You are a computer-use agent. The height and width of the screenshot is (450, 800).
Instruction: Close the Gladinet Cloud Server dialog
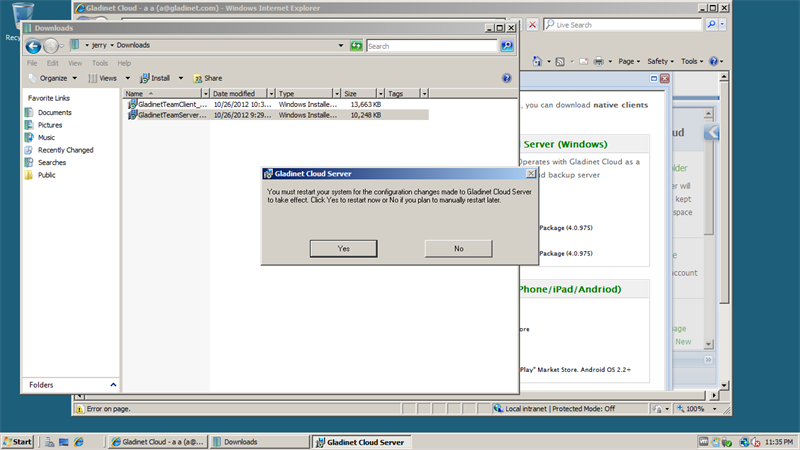click(x=531, y=173)
